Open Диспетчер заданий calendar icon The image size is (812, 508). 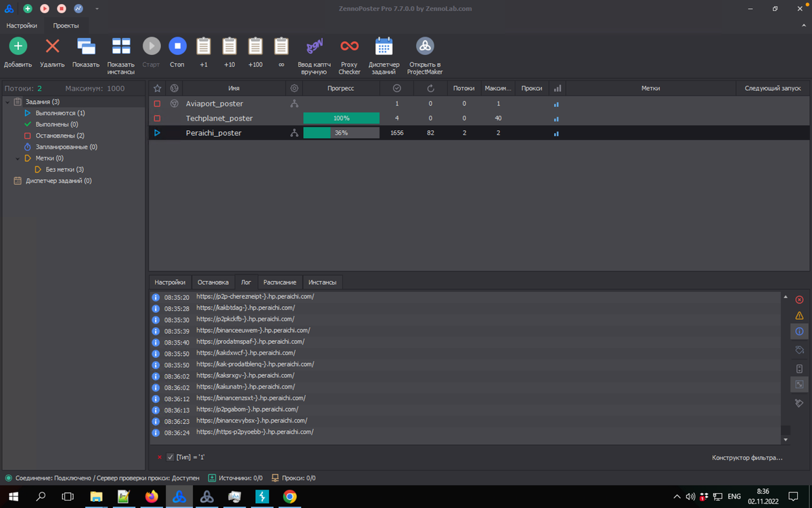[x=384, y=46]
